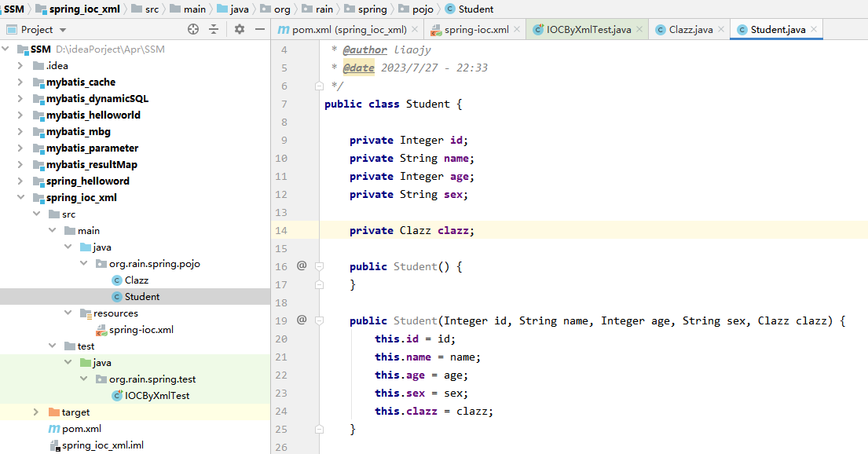Collapse the SSM root project node
Screen dimensions: 868x454
pos(5,49)
